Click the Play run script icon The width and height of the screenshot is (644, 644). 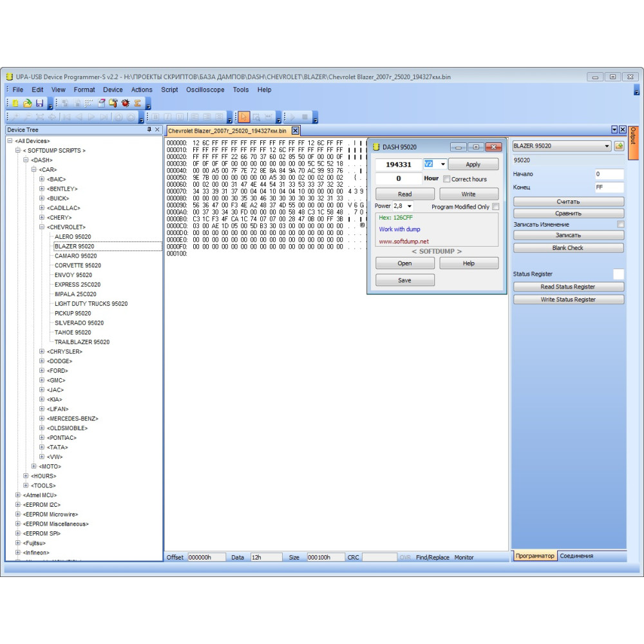pos(292,117)
